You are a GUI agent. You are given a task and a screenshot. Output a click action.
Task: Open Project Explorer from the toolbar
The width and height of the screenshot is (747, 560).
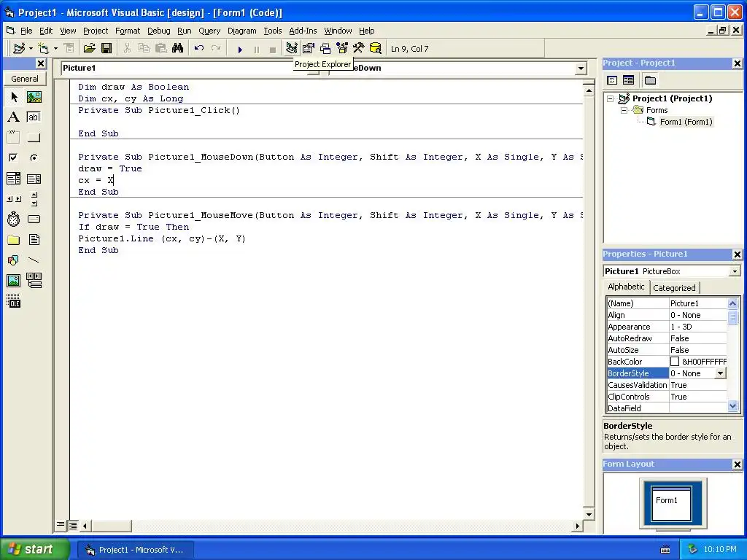click(x=292, y=49)
